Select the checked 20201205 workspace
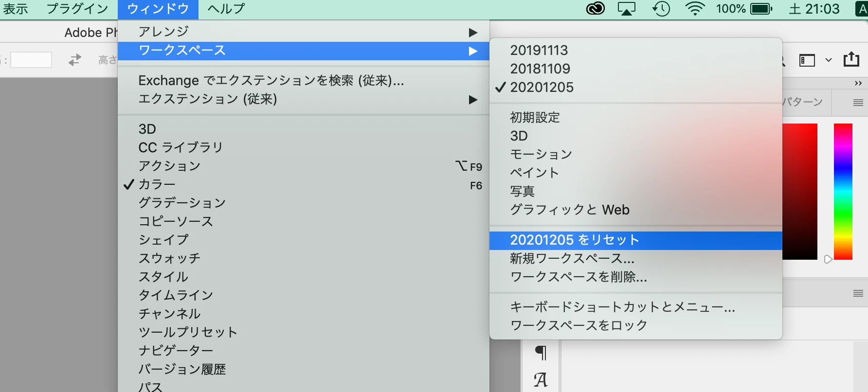The image size is (868, 392). tap(636, 88)
